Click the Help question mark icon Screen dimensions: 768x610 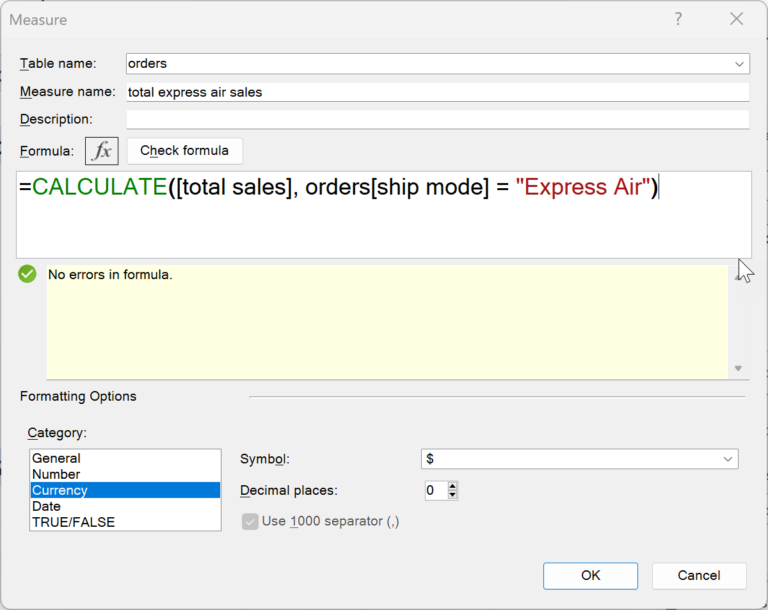click(679, 19)
